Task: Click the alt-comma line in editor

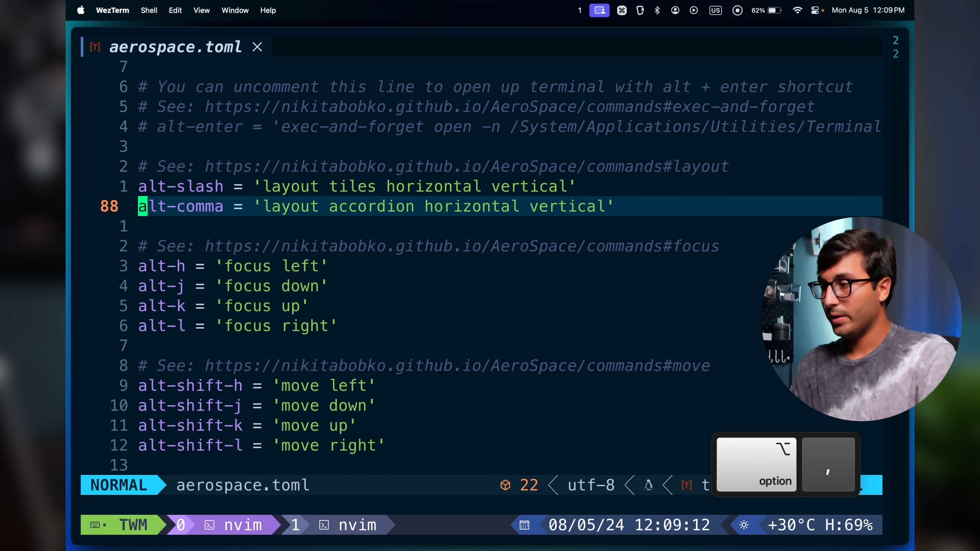Action: pos(375,206)
